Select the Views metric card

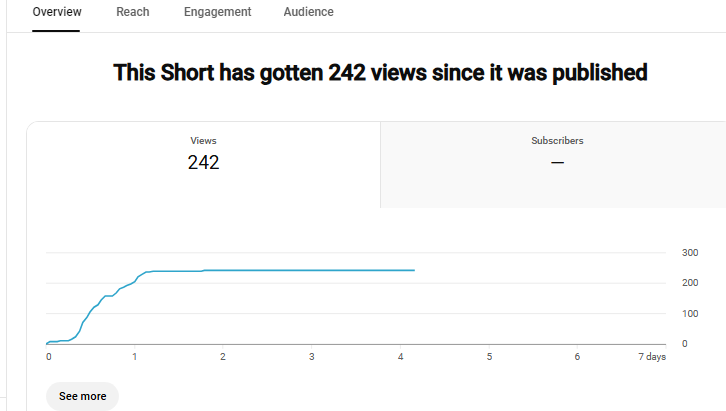coord(203,165)
